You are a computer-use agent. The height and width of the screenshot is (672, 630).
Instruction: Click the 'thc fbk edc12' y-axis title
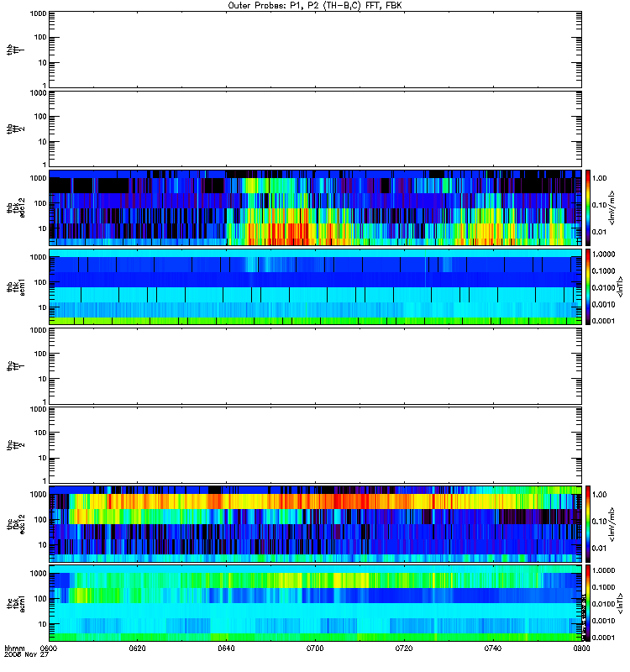pyautogui.click(x=16, y=524)
